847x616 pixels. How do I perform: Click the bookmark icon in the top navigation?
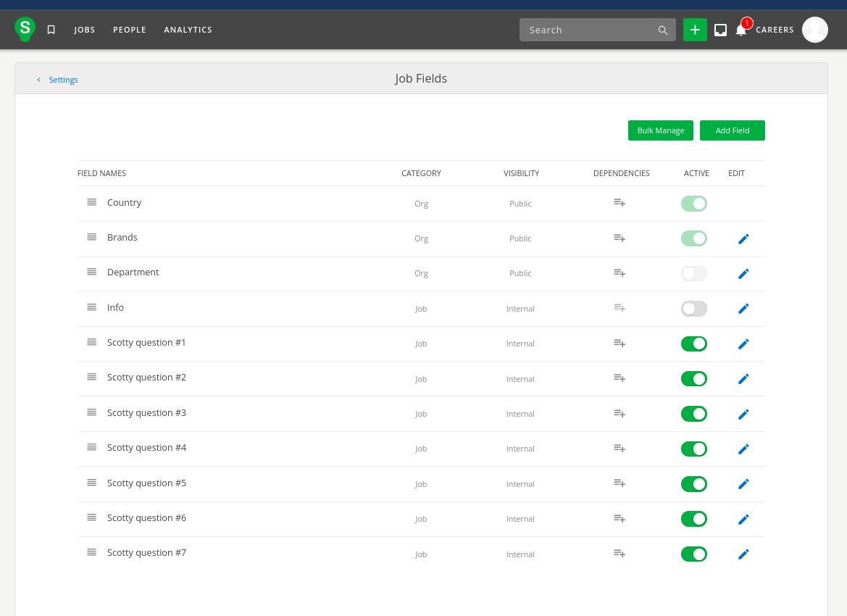[51, 30]
